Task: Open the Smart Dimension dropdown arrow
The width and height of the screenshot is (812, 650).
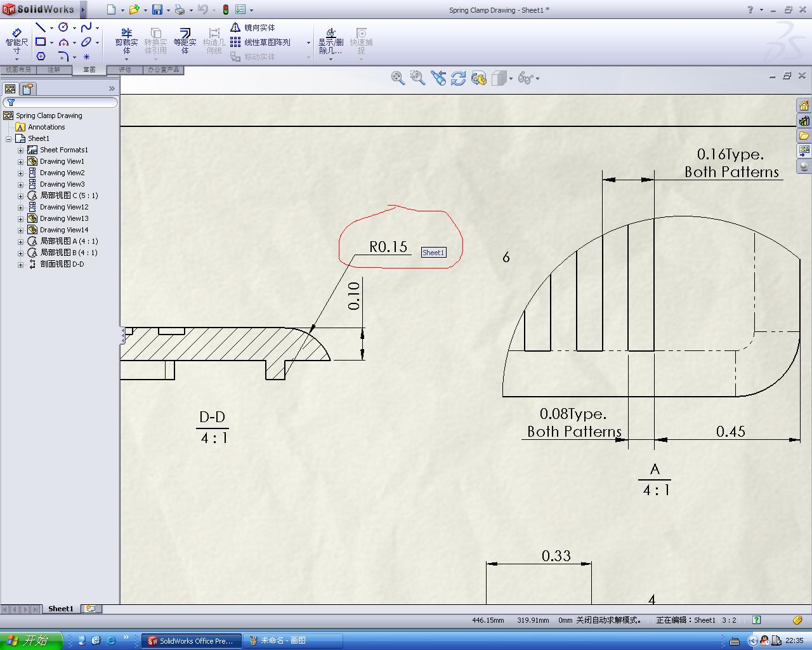Action: pos(16,59)
